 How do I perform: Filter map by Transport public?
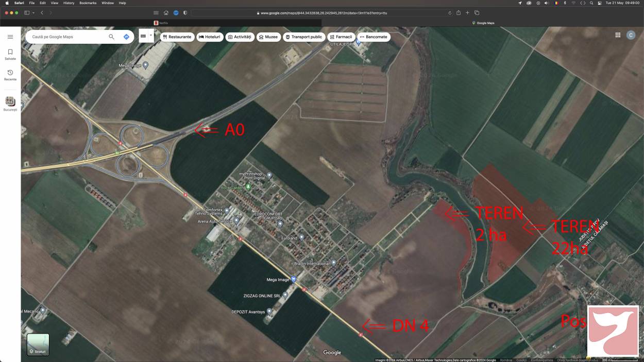(x=303, y=37)
